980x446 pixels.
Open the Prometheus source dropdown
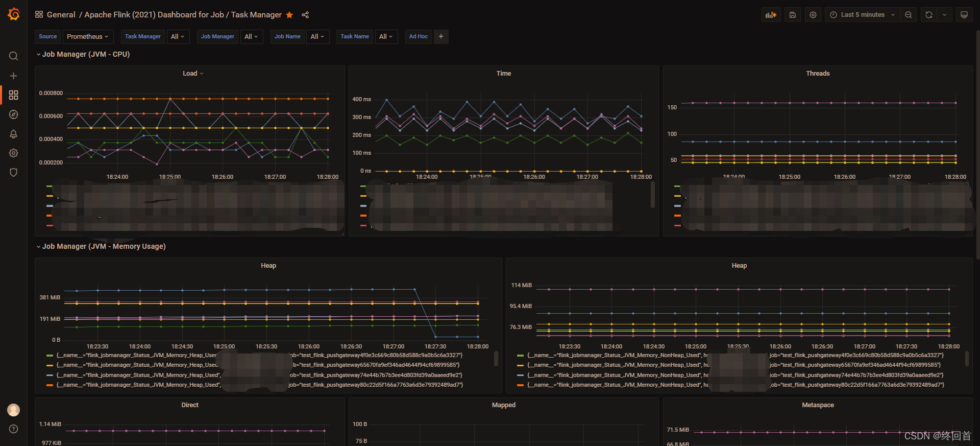pos(87,36)
